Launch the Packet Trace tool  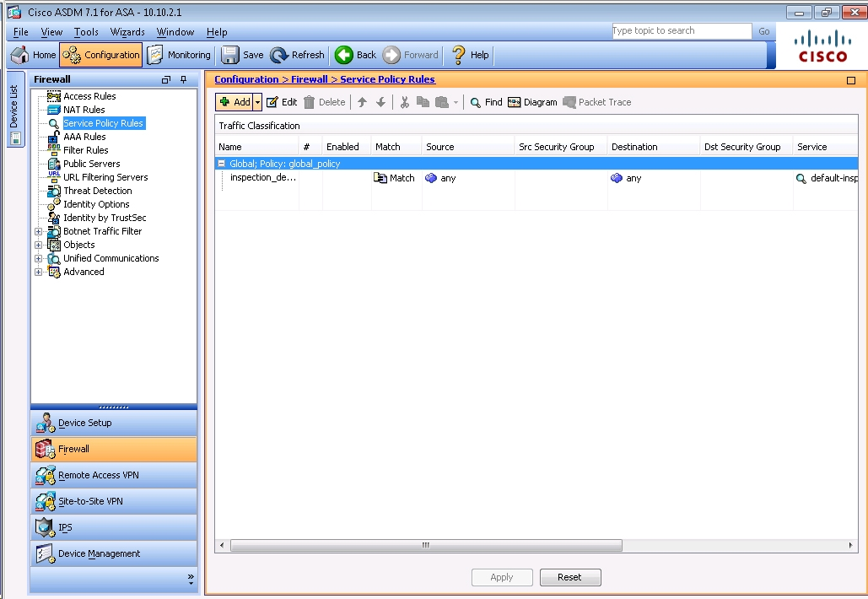596,102
